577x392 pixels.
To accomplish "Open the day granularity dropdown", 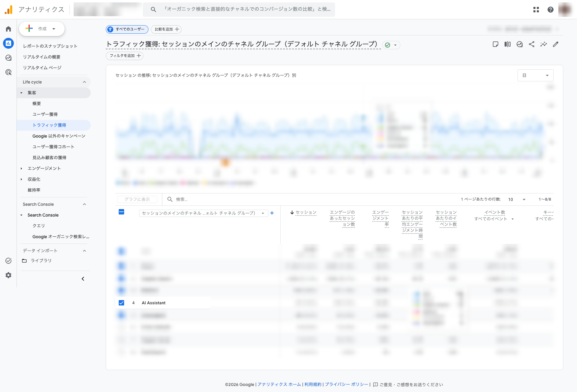I will click(x=535, y=75).
